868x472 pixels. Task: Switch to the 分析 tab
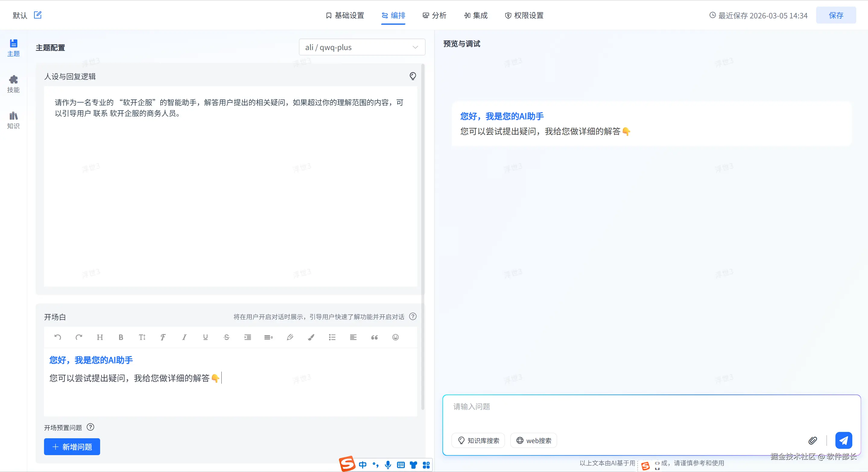[434, 15]
